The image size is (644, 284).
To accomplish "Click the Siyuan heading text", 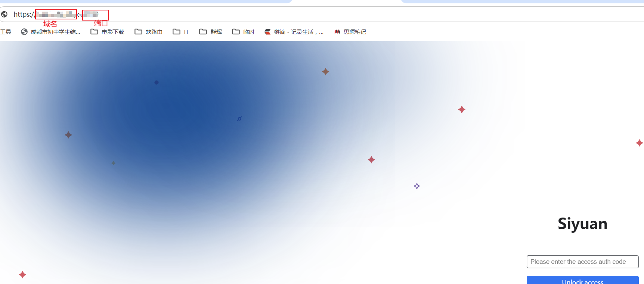I will point(582,224).
